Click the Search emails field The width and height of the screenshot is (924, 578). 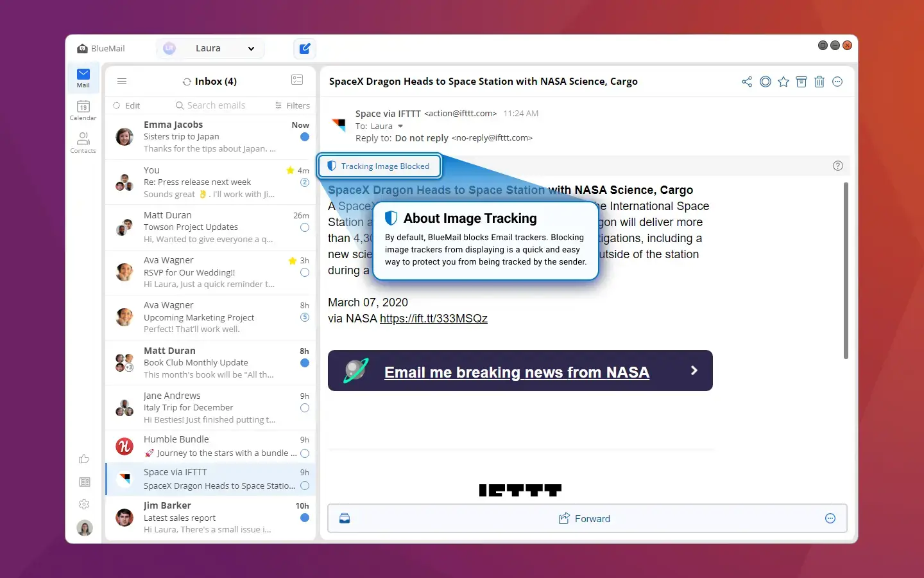tap(210, 105)
